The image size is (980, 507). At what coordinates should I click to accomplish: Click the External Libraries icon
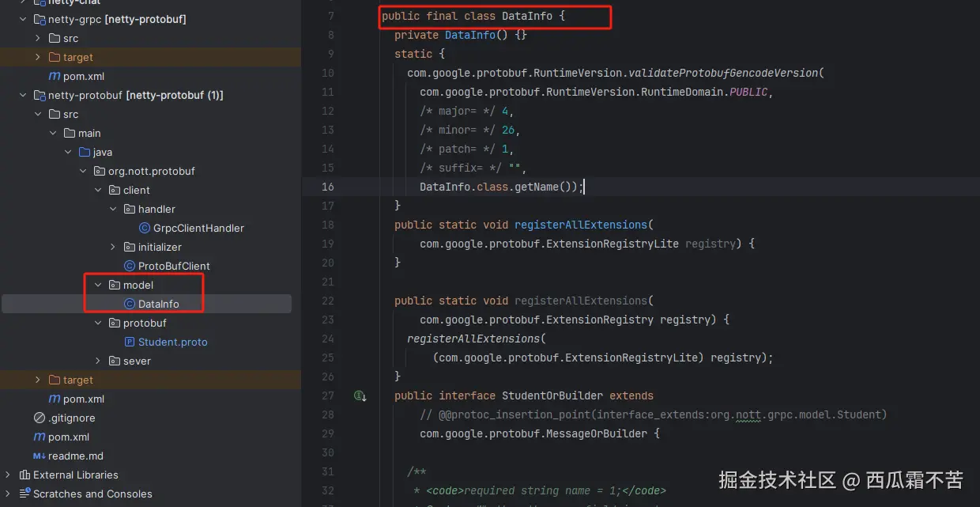click(x=24, y=475)
